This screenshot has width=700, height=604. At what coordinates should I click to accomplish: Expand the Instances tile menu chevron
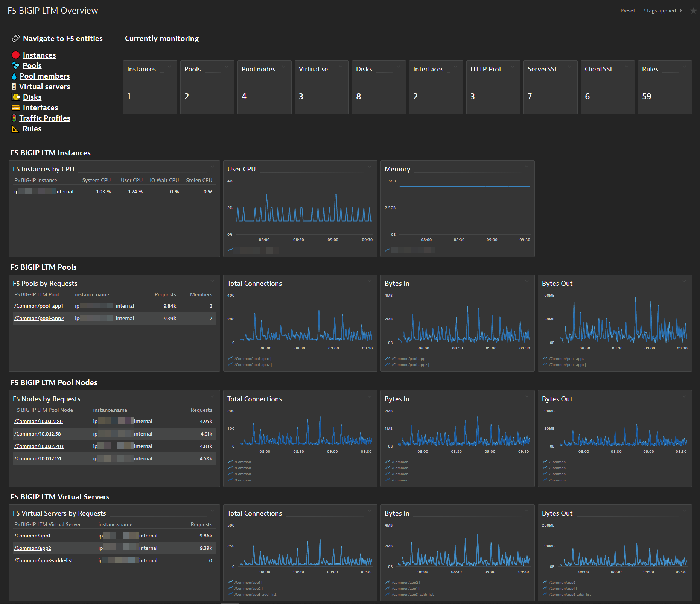169,67
